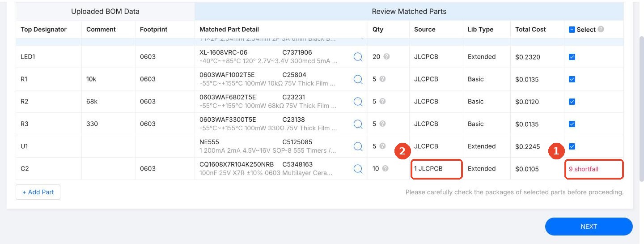Click part name 0603WAF1002T5E

click(x=228, y=75)
